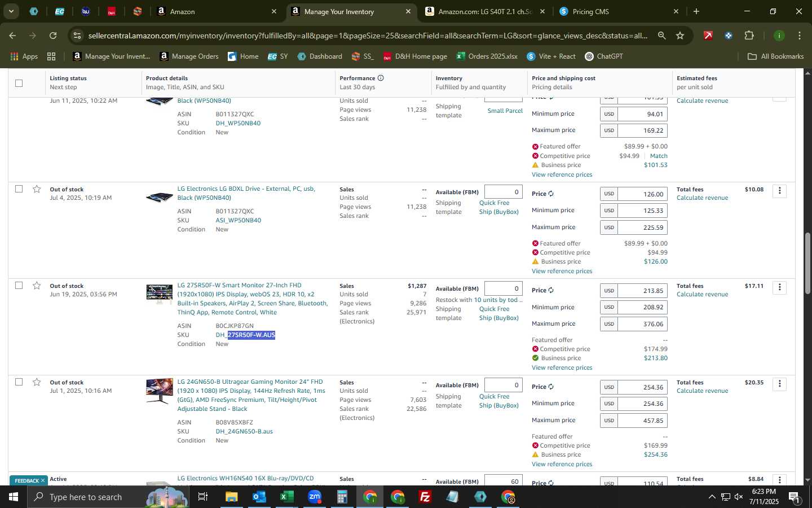Show hidden system tray icons
Screen dimensions: 812x508
pos(712,497)
